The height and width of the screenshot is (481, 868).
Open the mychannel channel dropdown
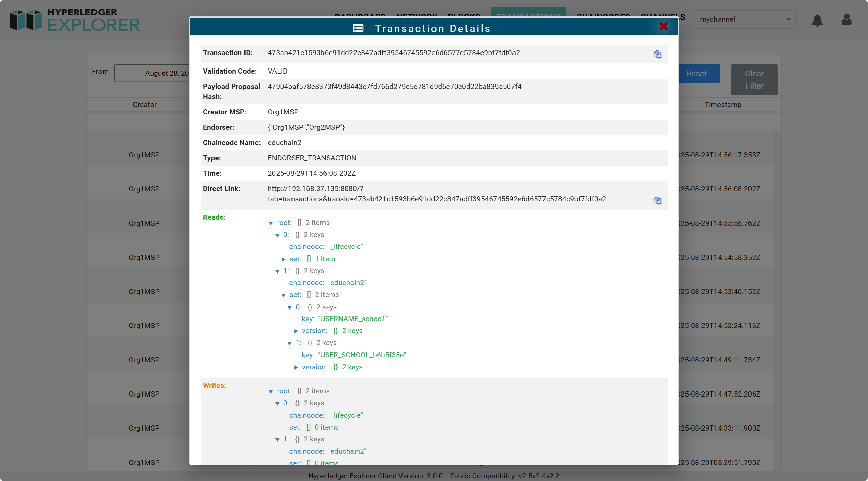[x=745, y=19]
